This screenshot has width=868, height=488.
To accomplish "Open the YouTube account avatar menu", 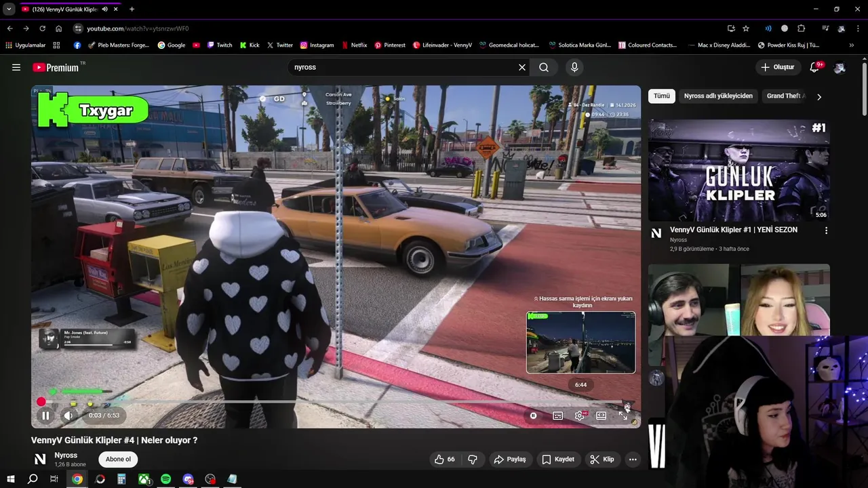I will click(x=840, y=67).
